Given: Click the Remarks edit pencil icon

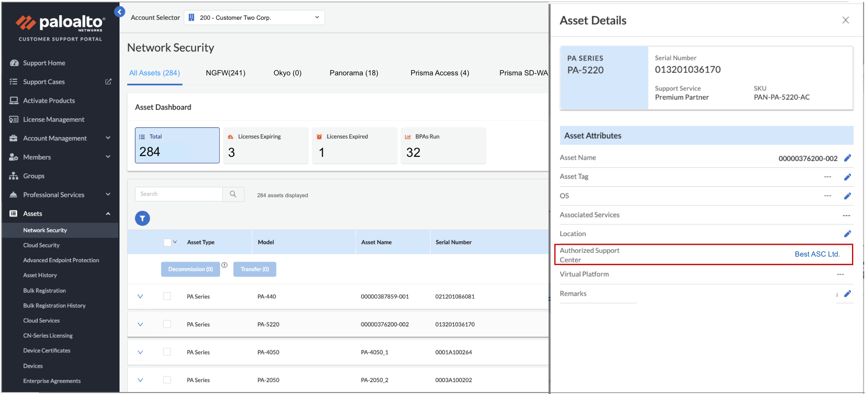Looking at the screenshot, I should (847, 294).
